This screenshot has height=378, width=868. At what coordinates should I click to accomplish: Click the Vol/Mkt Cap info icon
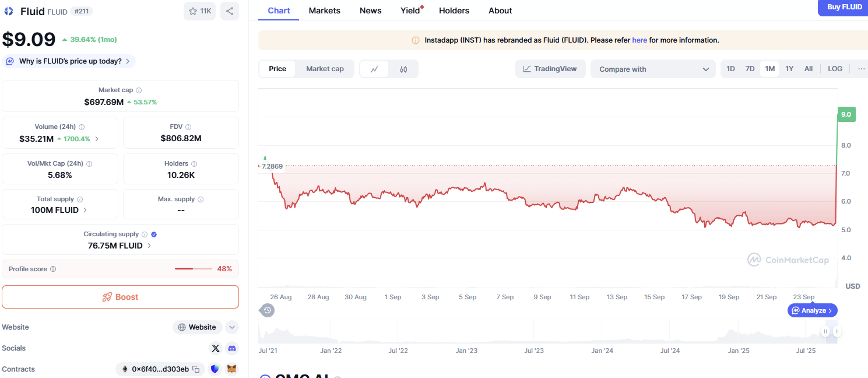89,164
